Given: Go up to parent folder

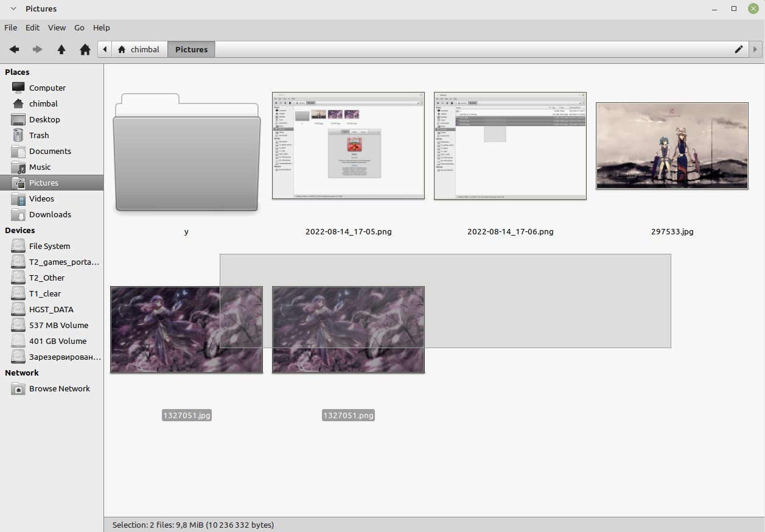Looking at the screenshot, I should (61, 49).
